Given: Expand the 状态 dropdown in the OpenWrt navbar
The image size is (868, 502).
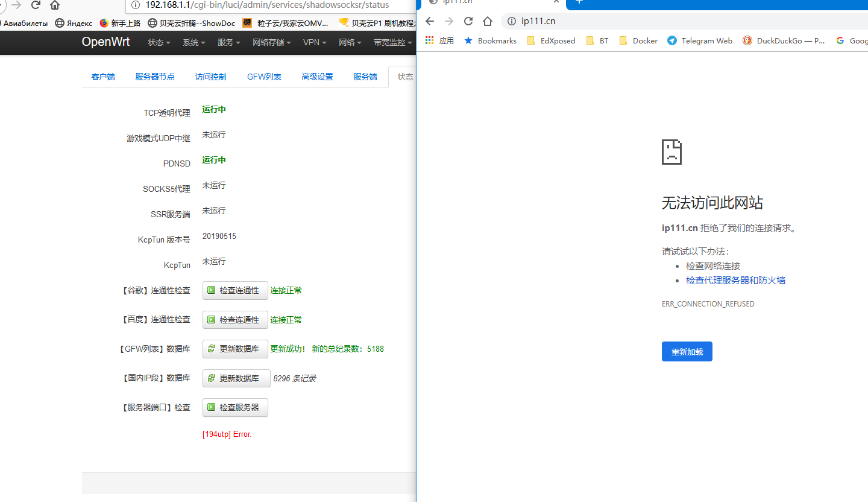Looking at the screenshot, I should click(159, 42).
